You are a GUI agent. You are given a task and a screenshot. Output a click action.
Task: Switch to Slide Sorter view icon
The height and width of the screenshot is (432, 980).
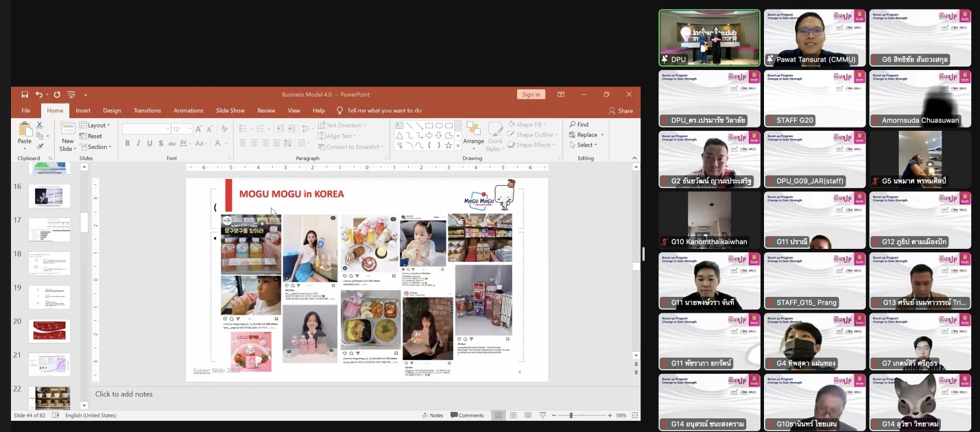click(x=512, y=416)
